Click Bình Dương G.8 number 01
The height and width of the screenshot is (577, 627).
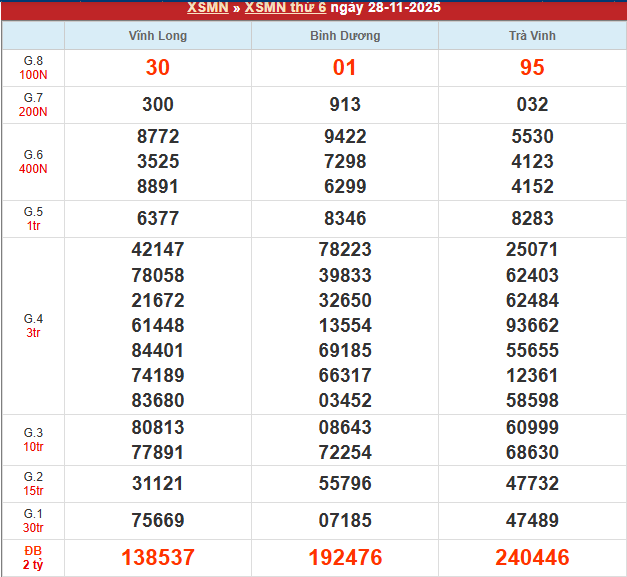coord(344,67)
